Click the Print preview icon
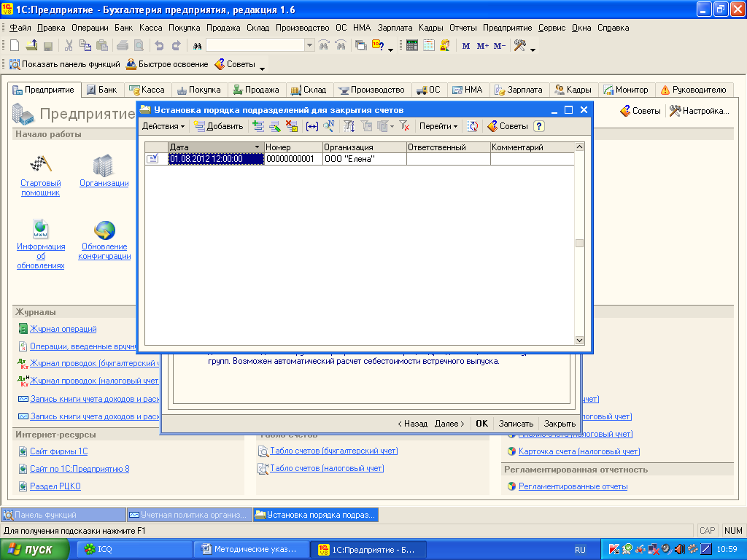This screenshot has height=560, width=747. (x=139, y=46)
